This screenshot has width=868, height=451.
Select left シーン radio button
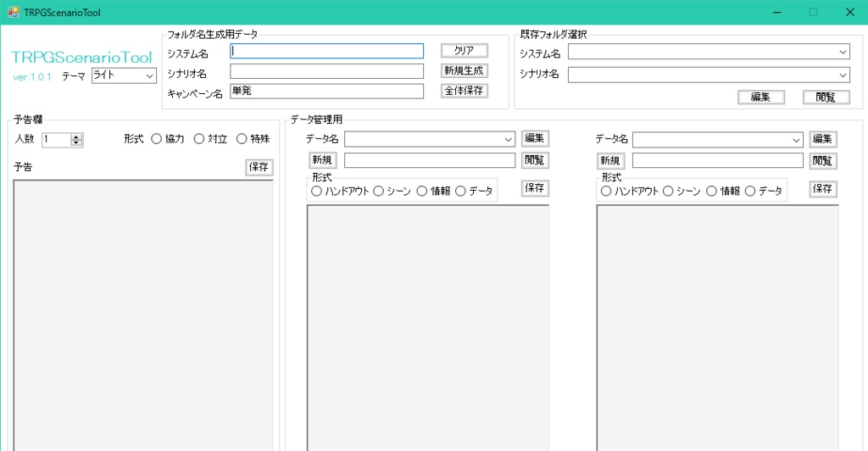392,191
